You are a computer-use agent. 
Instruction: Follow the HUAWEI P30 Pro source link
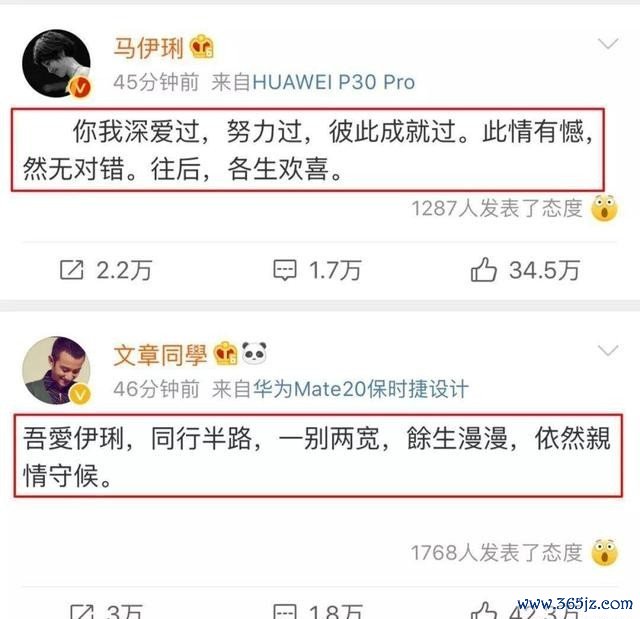coord(334,82)
